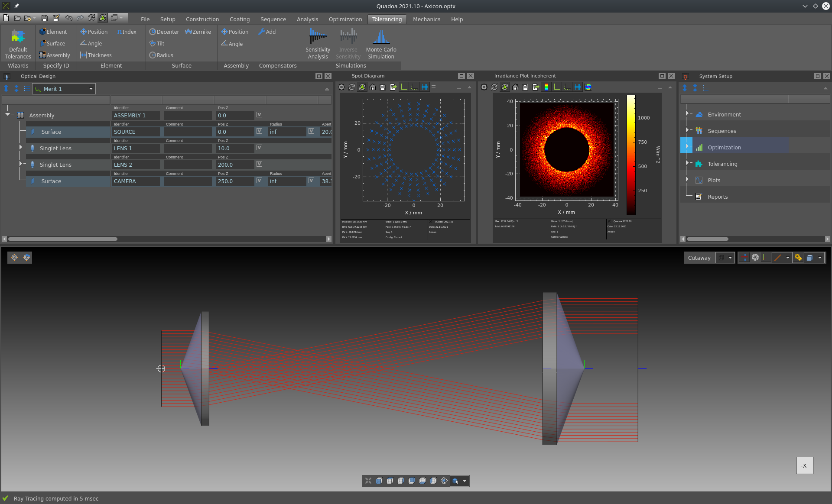
Task: Expand the Sequences node
Action: click(687, 130)
